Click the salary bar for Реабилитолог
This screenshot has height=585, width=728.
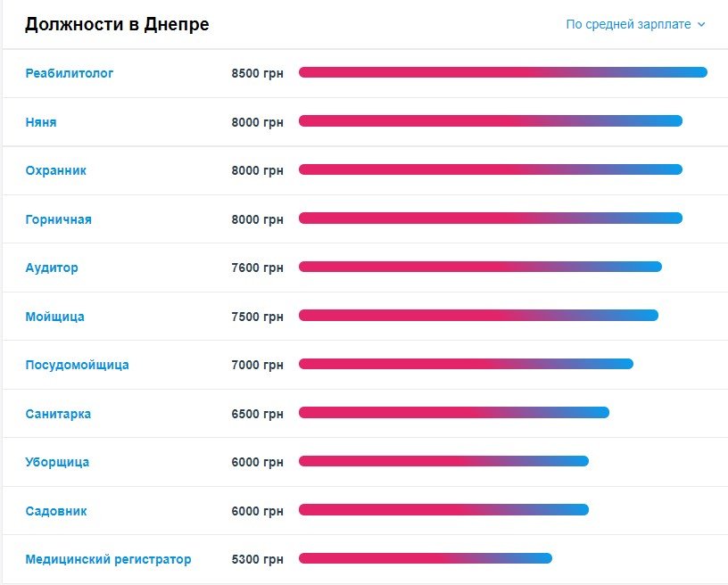(504, 72)
